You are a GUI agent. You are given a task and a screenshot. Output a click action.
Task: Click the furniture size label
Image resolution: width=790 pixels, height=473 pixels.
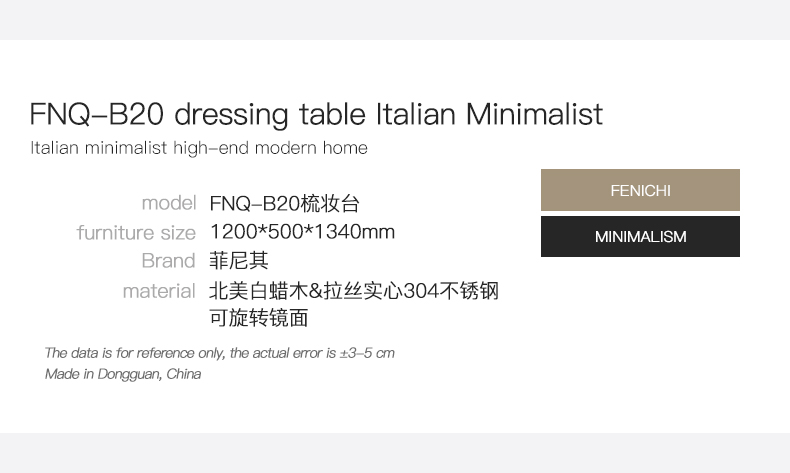point(136,233)
